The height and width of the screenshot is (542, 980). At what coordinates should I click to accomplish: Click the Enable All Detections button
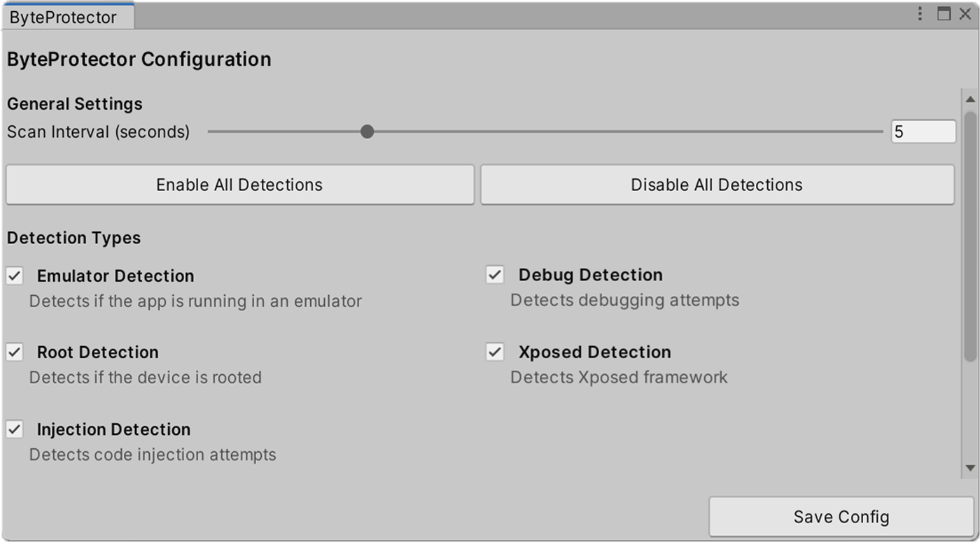[239, 184]
